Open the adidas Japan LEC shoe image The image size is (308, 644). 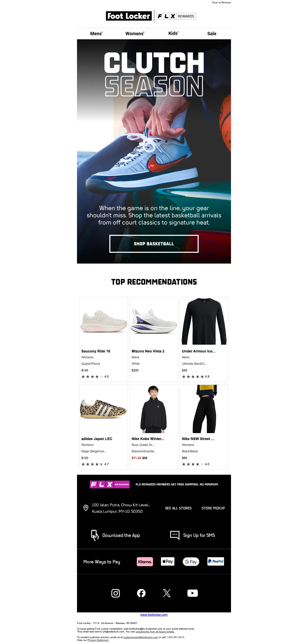(x=103, y=409)
